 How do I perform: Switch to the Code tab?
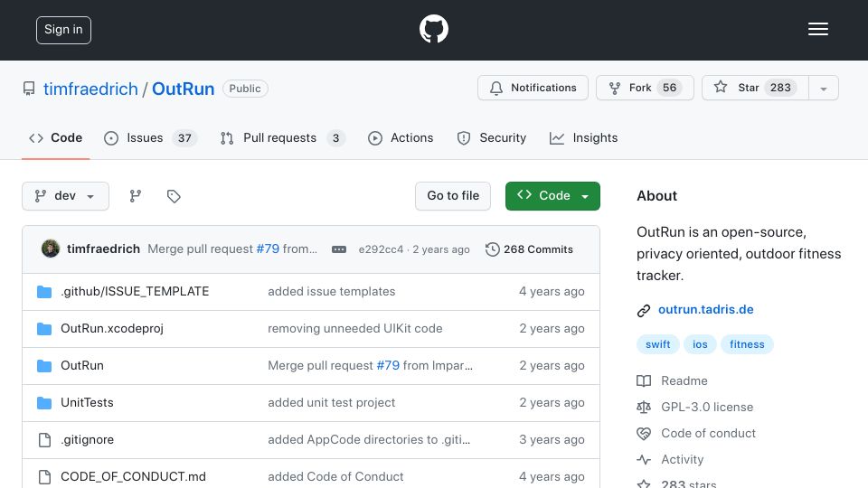55,137
